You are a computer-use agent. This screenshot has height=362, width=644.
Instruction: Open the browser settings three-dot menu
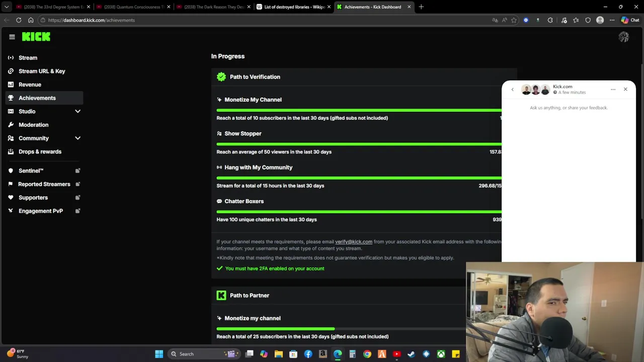612,20
